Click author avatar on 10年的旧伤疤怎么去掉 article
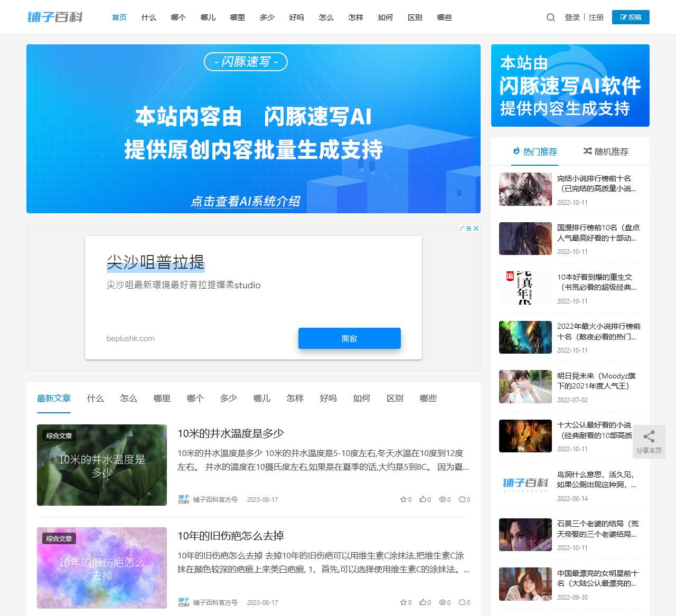The height and width of the screenshot is (616, 676). pyautogui.click(x=183, y=602)
